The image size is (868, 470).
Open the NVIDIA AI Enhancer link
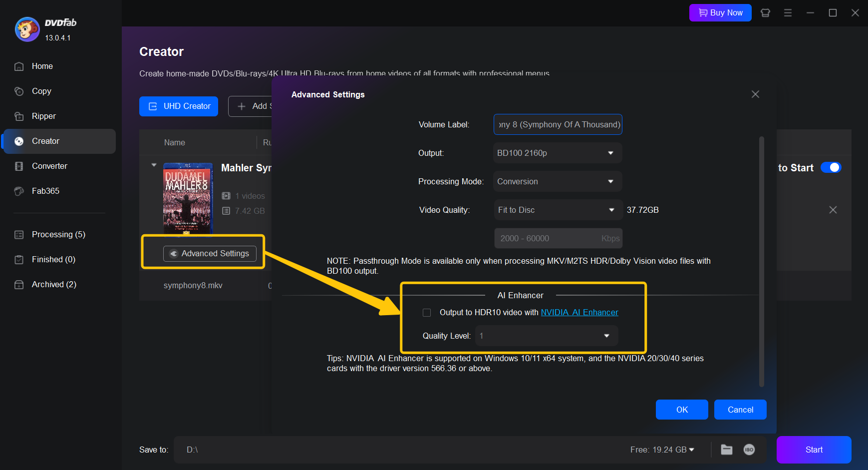click(x=579, y=313)
